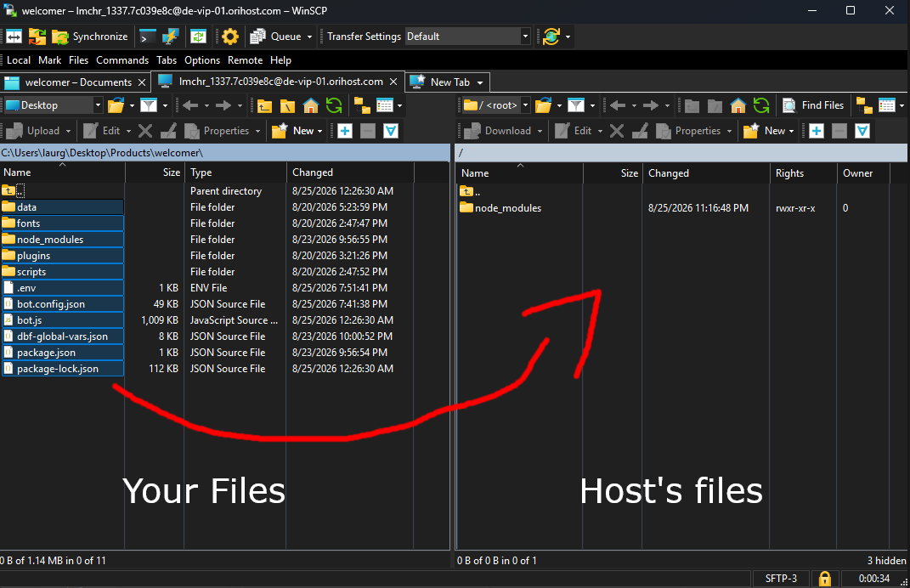Viewport: 910px width, 588px height.
Task: Expand Download dropdown arrow
Action: pos(540,131)
